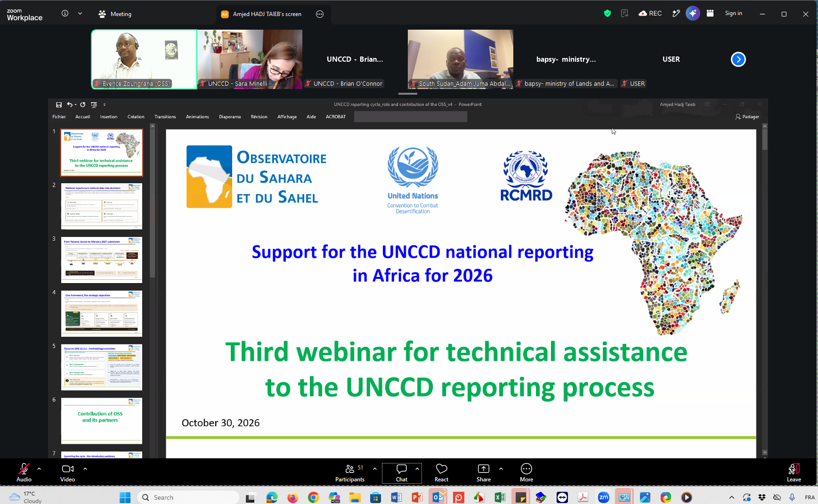Image resolution: width=818 pixels, height=504 pixels.
Task: Open the Windows Start menu
Action: (x=125, y=497)
